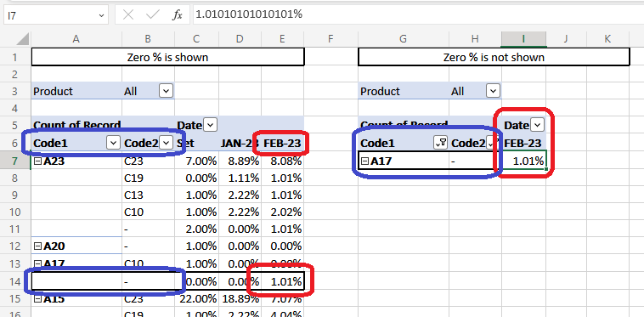The image size is (644, 317).
Task: Collapse the A17 group in left pivot
Action: pos(37,263)
